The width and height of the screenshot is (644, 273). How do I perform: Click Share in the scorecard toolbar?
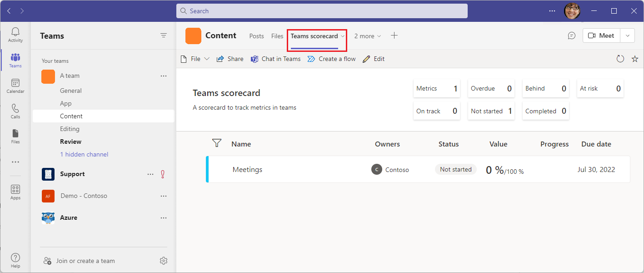230,59
